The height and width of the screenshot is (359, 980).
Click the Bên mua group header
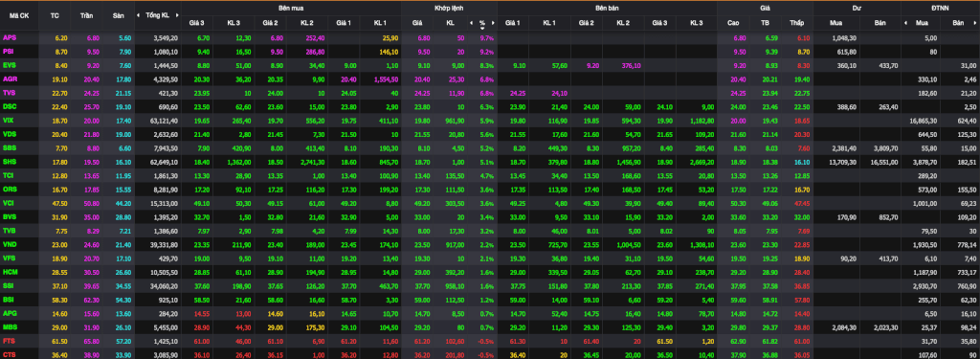[291, 8]
